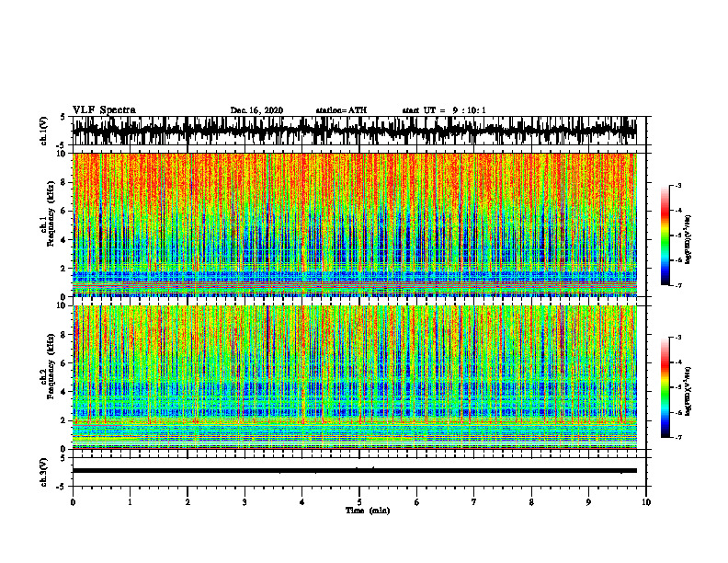This screenshot has width=728, height=563.
Task: Click the ch.1 spectrogram color bar
Action: pos(665,236)
